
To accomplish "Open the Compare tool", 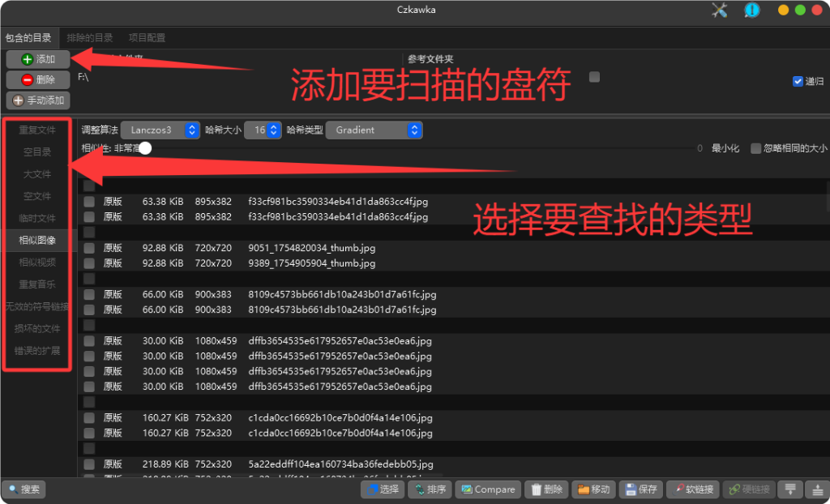I will (487, 489).
